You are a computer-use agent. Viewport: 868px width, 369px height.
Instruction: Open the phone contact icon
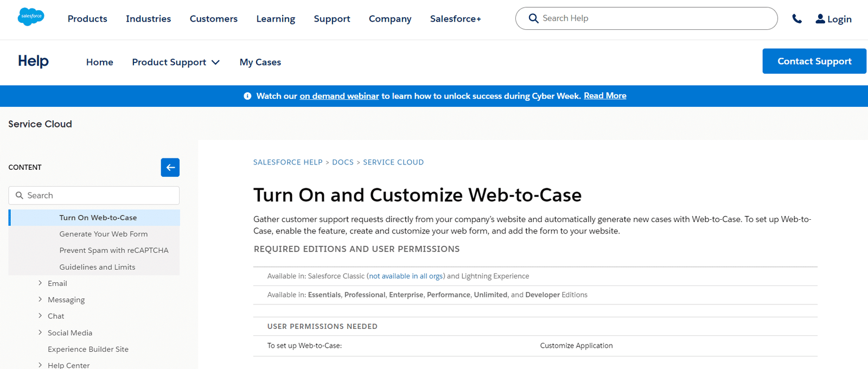[x=797, y=18]
